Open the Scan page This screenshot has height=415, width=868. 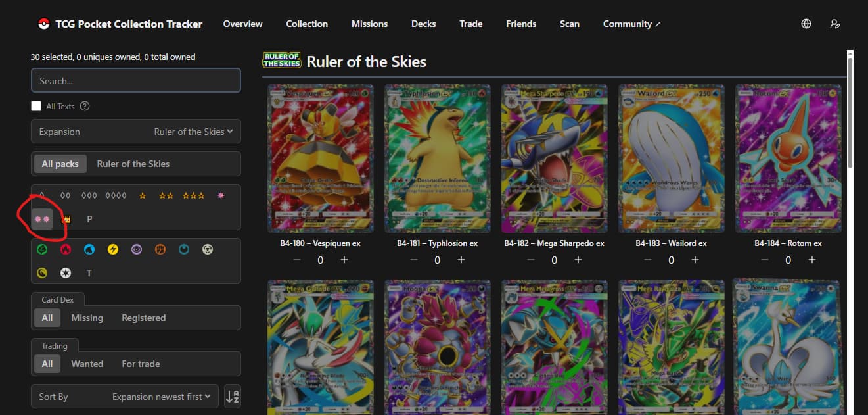570,24
